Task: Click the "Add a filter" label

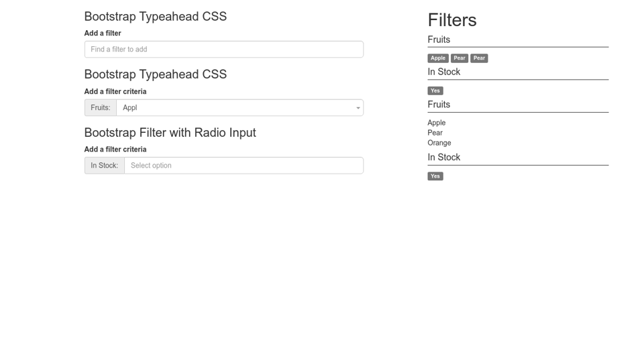Action: click(103, 34)
